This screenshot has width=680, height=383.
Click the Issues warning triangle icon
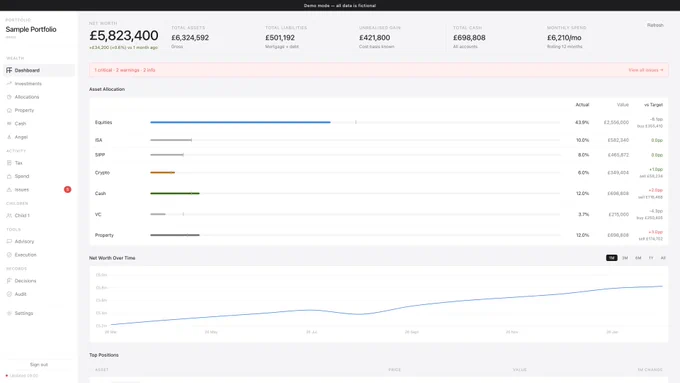click(9, 190)
